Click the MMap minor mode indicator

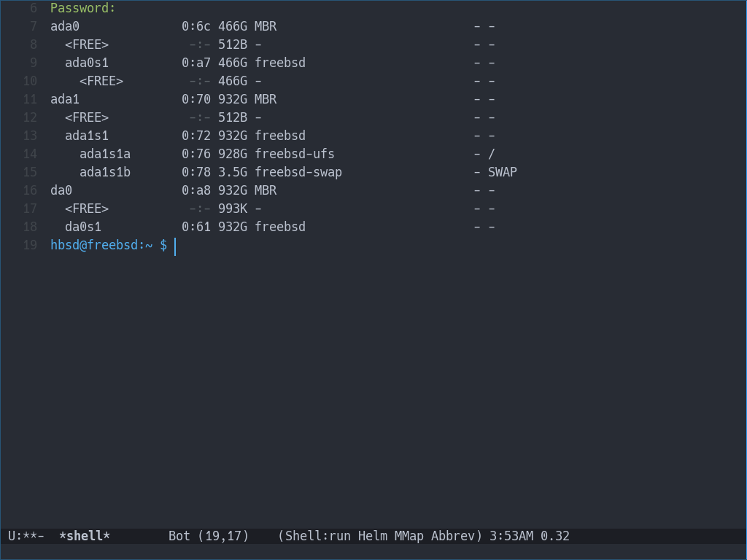[409, 536]
